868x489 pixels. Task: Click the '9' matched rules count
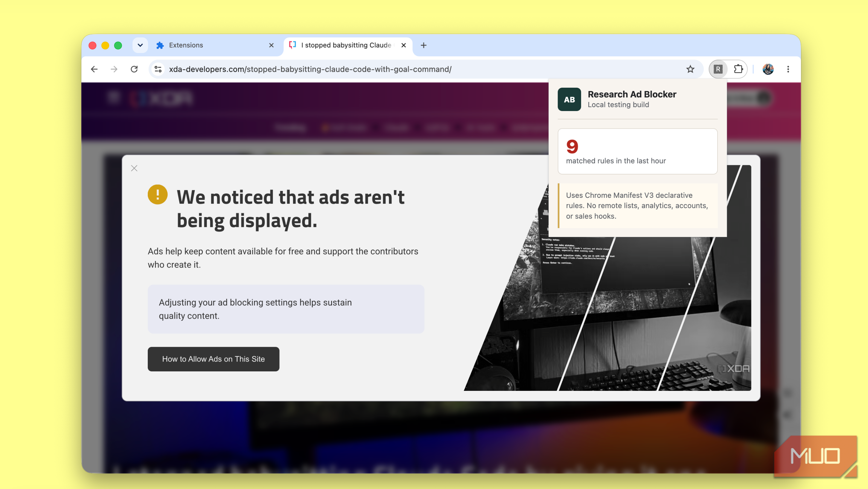pos(572,146)
